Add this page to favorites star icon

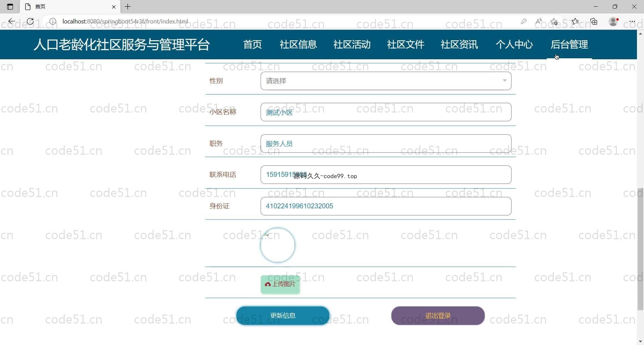tap(554, 21)
